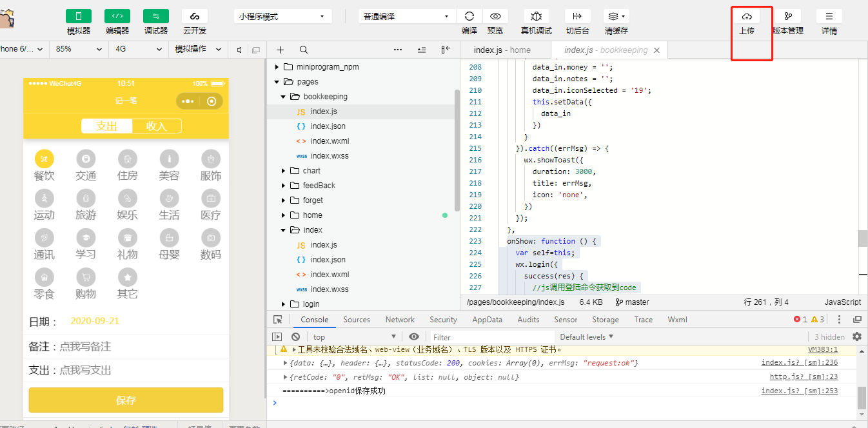
Task: Open the file tree more options menu
Action: 398,50
